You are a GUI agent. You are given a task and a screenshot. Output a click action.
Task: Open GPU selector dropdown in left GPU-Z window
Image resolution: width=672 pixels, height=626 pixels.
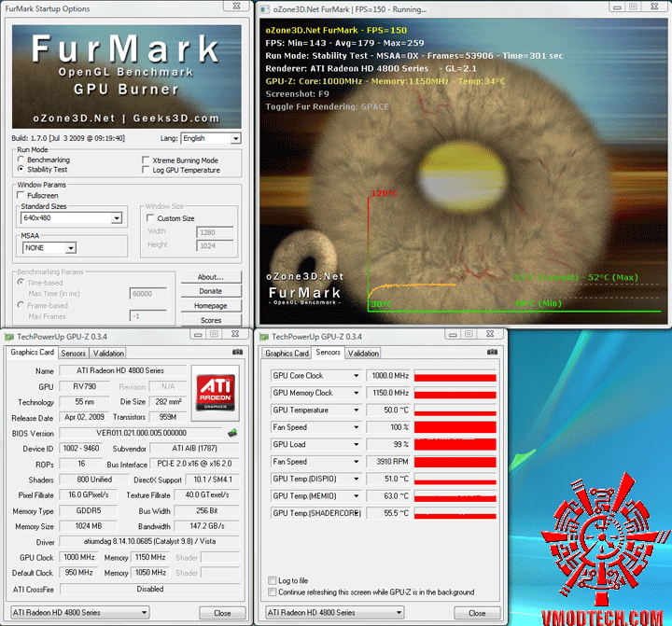(79, 613)
